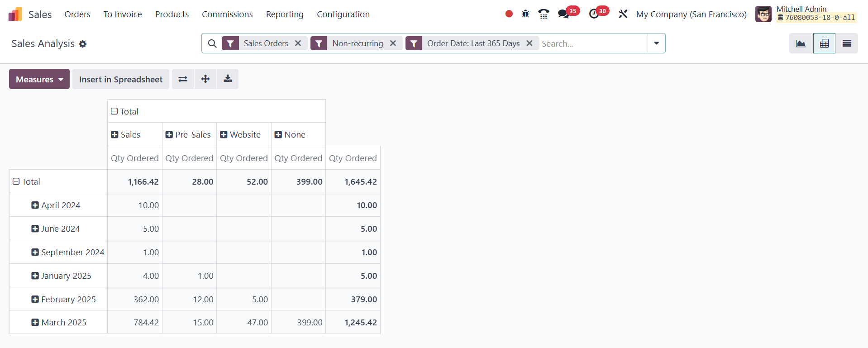Toggle the search options dropdown arrow
The height and width of the screenshot is (348, 868).
(x=656, y=43)
